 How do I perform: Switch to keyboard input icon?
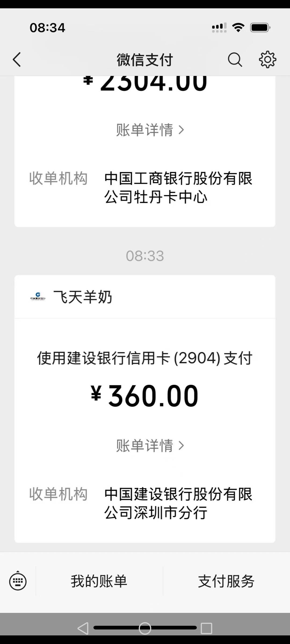click(x=18, y=581)
